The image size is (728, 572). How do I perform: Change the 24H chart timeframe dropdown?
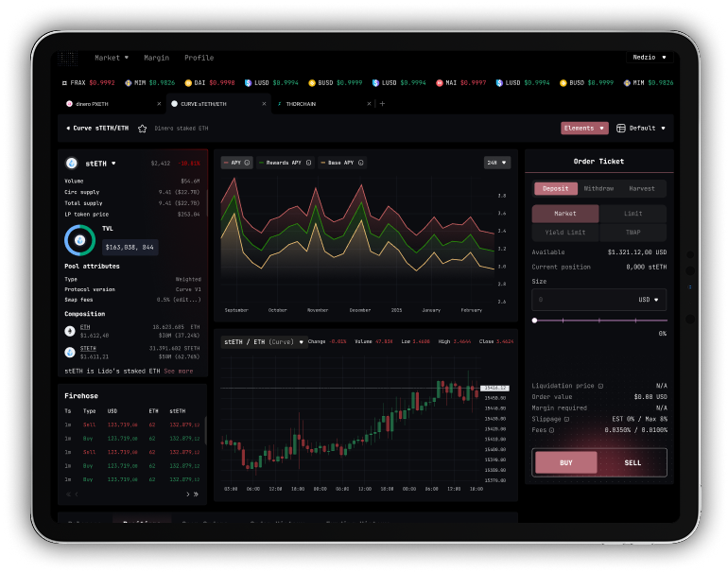coord(497,163)
